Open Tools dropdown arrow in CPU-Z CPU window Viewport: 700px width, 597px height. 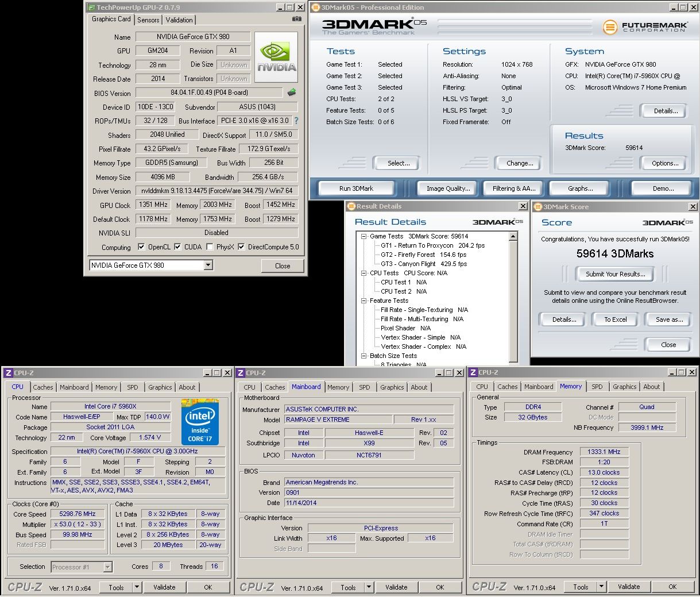[137, 587]
